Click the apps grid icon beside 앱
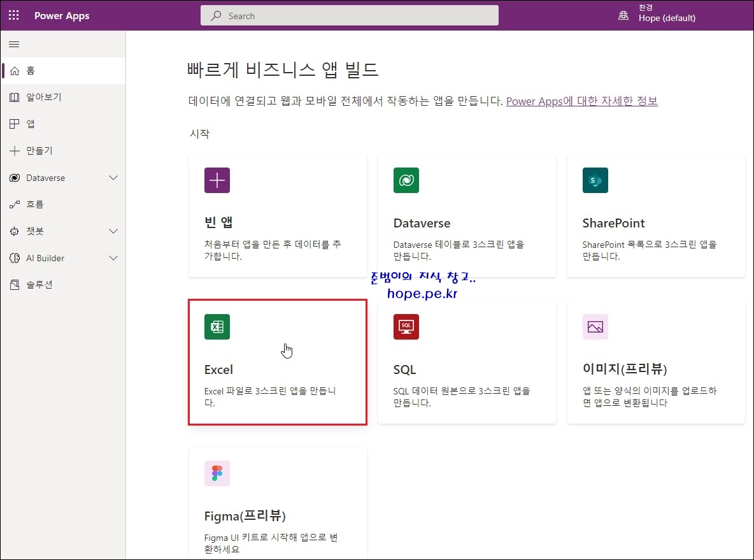The image size is (754, 560). (x=15, y=124)
